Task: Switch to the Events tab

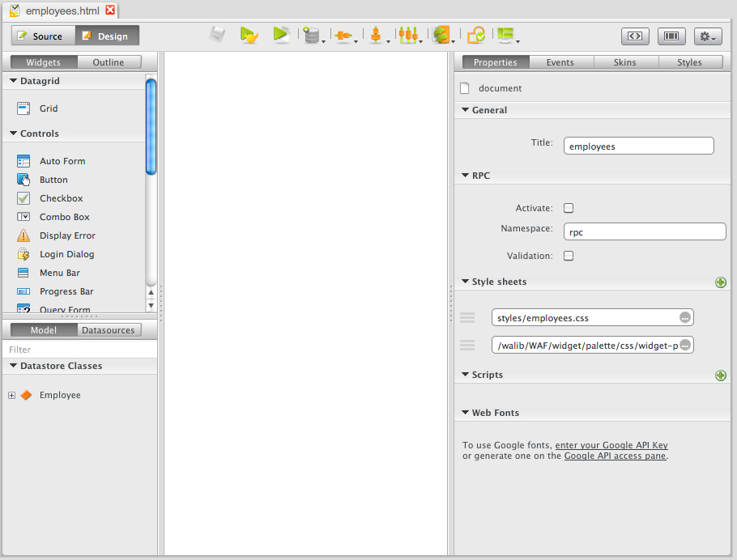Action: 560,62
